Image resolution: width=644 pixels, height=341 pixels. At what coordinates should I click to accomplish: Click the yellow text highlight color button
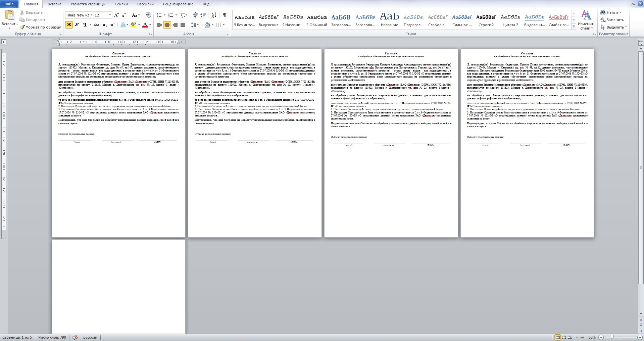point(133,25)
